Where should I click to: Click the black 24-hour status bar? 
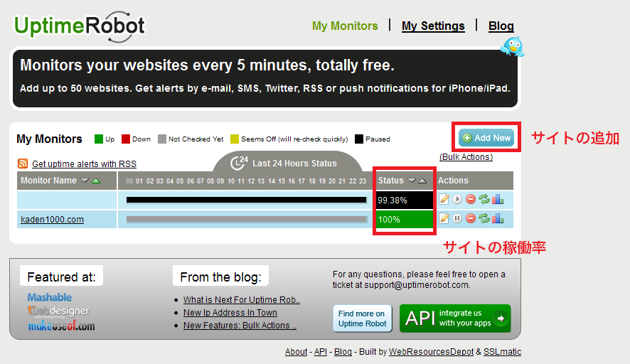(246, 200)
